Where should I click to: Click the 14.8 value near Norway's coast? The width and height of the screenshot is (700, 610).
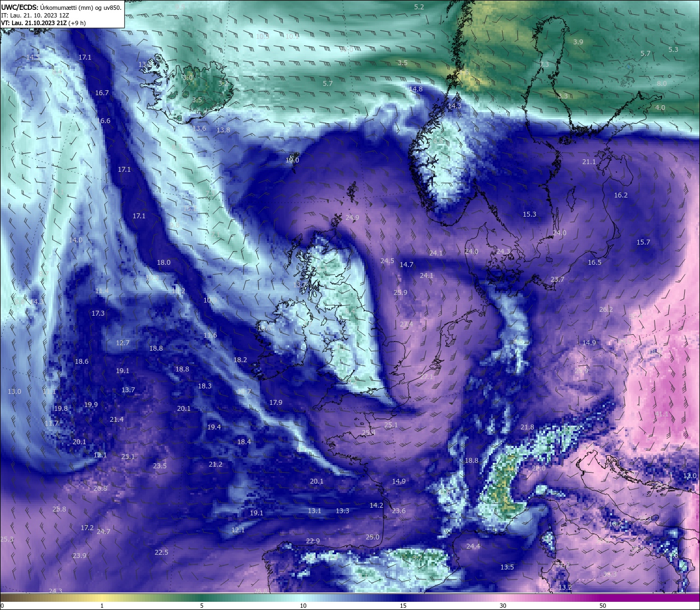click(416, 89)
